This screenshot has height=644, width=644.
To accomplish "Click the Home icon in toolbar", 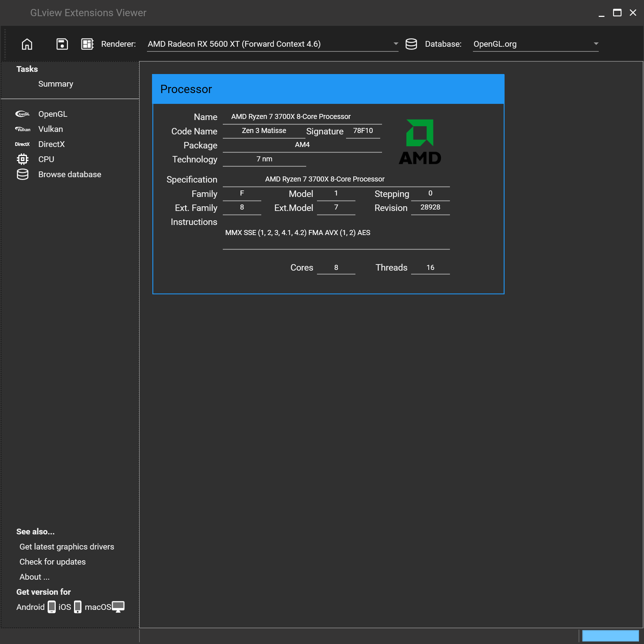I will click(x=27, y=44).
